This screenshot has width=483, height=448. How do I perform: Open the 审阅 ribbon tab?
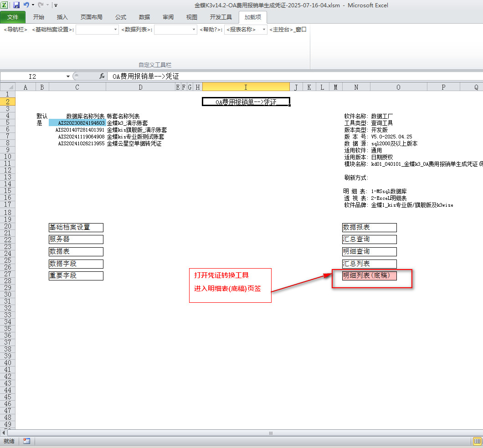(x=168, y=17)
